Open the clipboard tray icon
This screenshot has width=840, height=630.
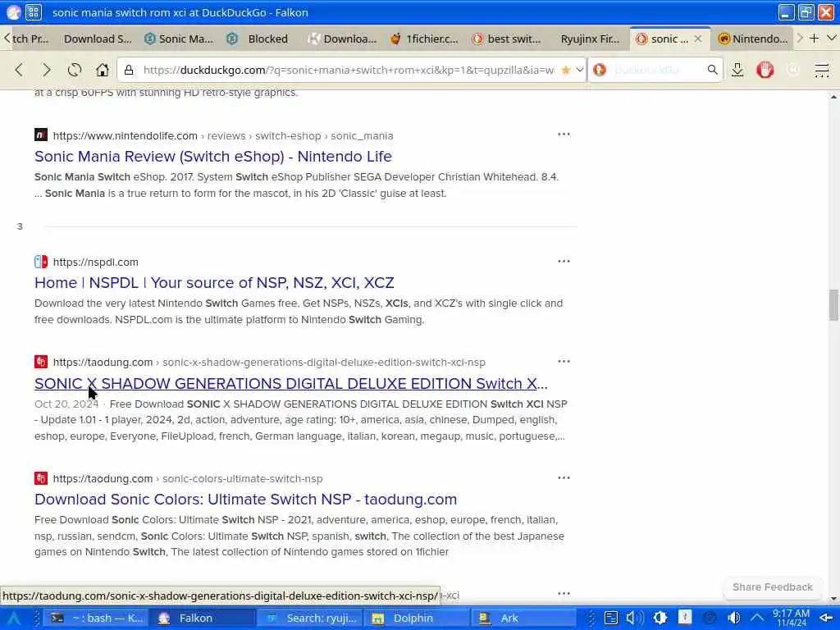click(610, 618)
